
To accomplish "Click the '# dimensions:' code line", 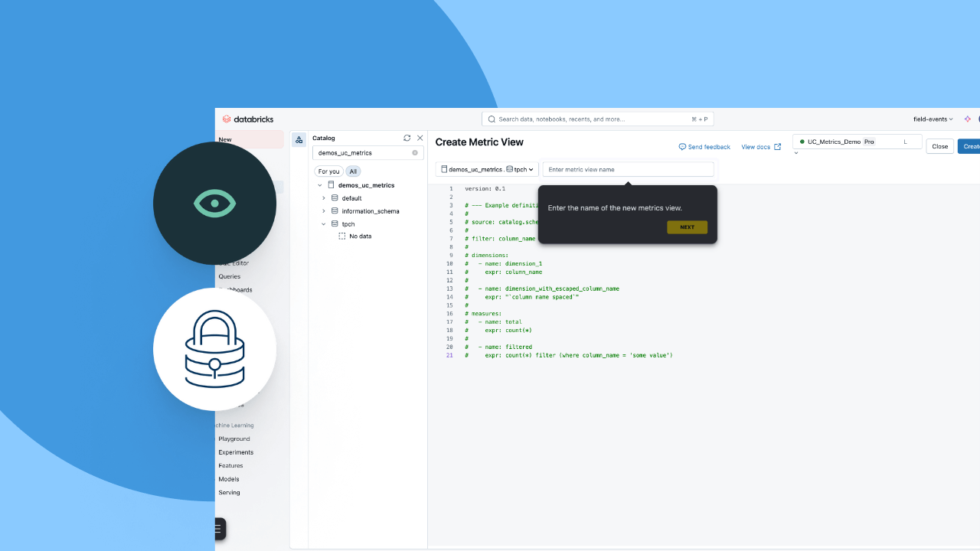I will [487, 255].
